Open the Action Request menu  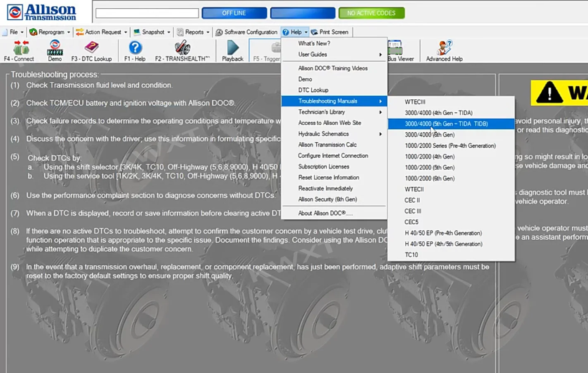click(102, 32)
